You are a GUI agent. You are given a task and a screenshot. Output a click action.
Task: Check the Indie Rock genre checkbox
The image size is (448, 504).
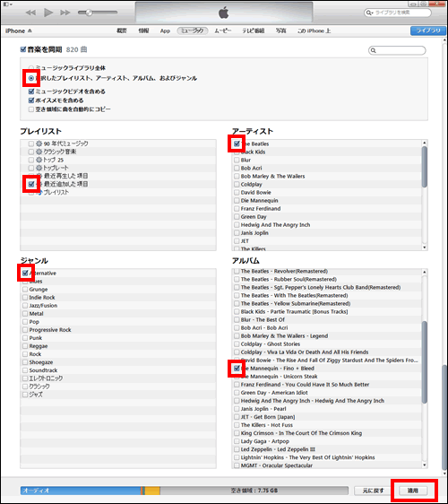tap(25, 298)
